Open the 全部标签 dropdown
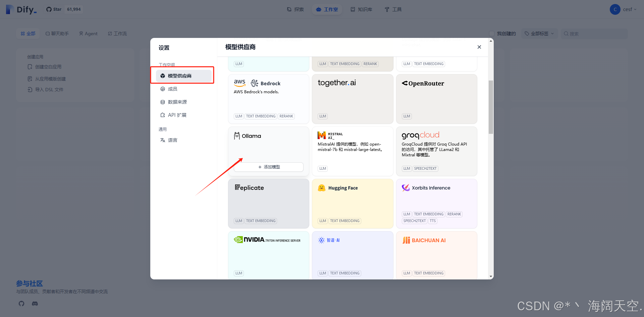Image resolution: width=644 pixels, height=317 pixels. click(x=539, y=34)
